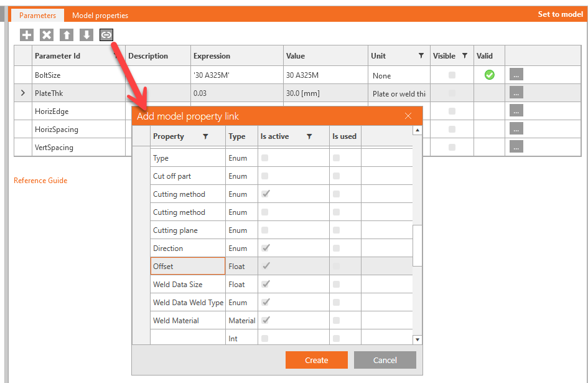Filter the Unit column
This screenshot has height=383, width=588.
(x=421, y=55)
